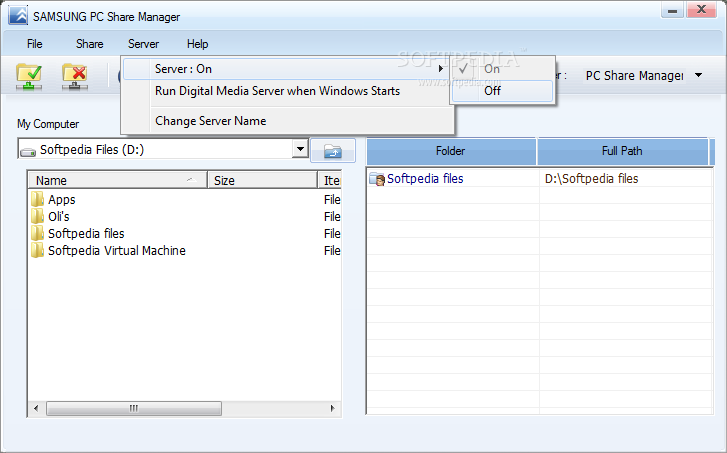Click the Apps folder icon
The image size is (727, 453).
(x=37, y=199)
